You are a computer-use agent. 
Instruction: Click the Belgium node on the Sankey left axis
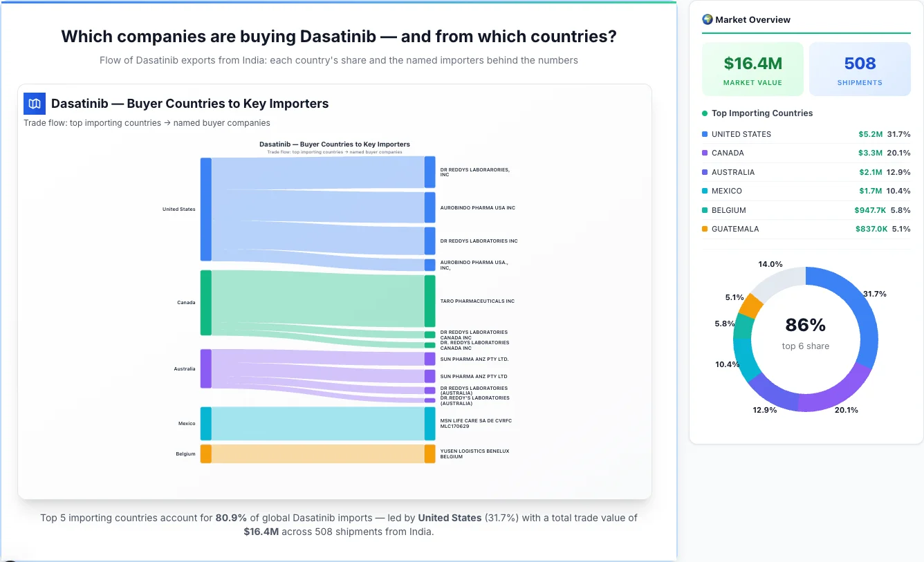pos(205,454)
